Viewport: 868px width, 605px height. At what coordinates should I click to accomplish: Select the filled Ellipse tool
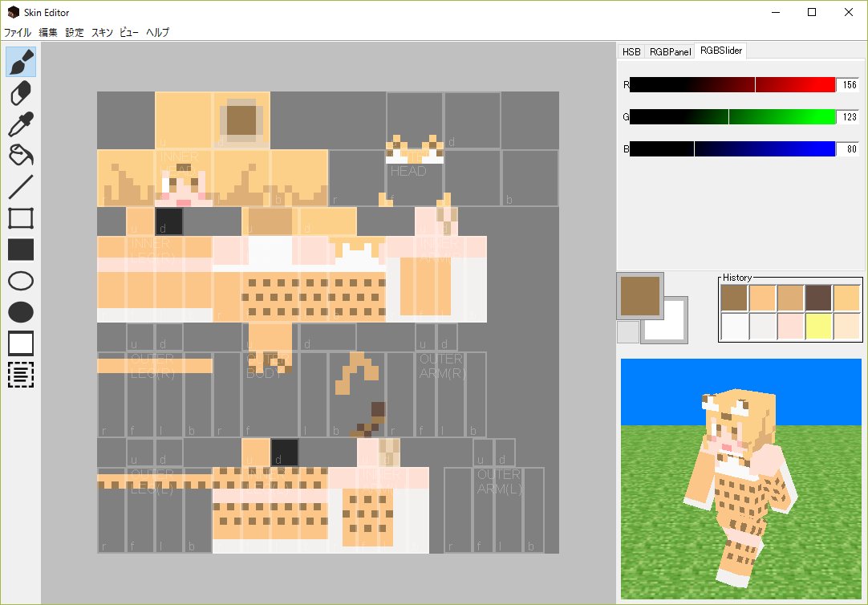point(20,311)
